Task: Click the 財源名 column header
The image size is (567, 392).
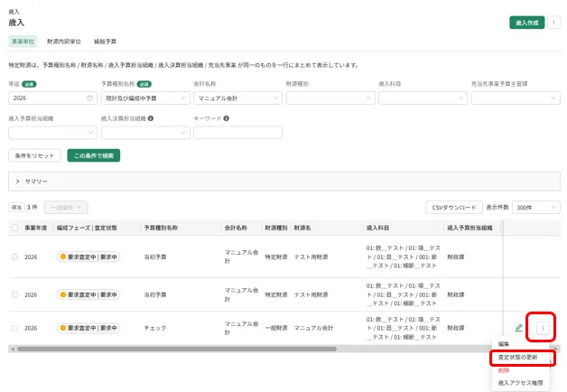Action: (x=302, y=228)
